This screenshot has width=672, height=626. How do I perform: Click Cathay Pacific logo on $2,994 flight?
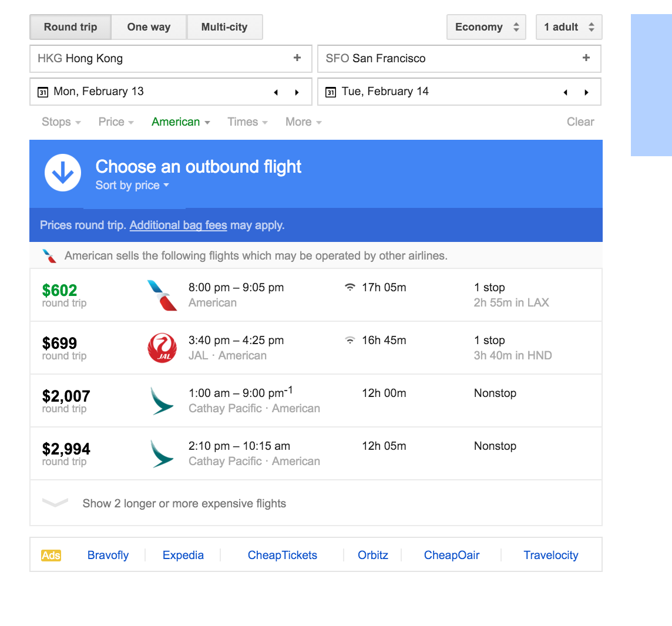pos(162,454)
